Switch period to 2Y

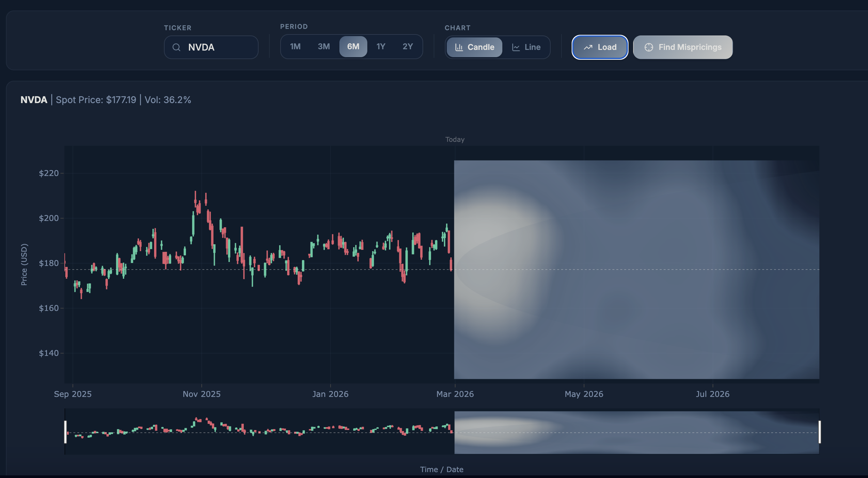407,46
